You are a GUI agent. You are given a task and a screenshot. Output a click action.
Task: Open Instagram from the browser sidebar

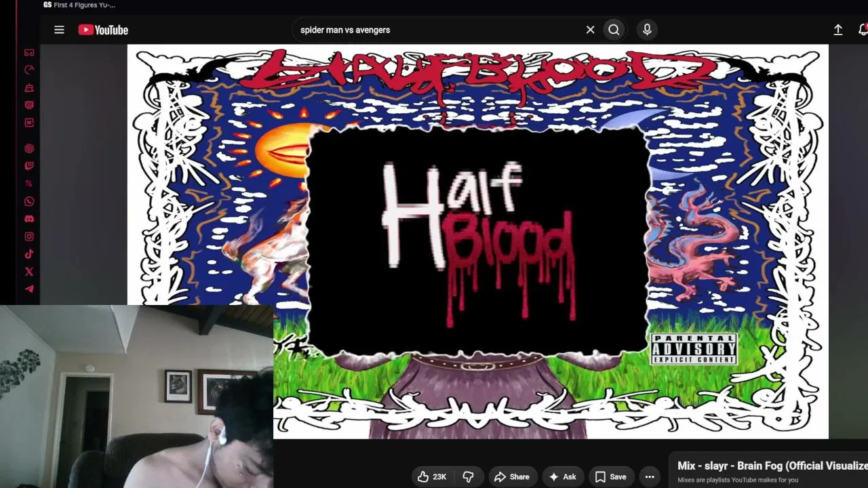(29, 237)
